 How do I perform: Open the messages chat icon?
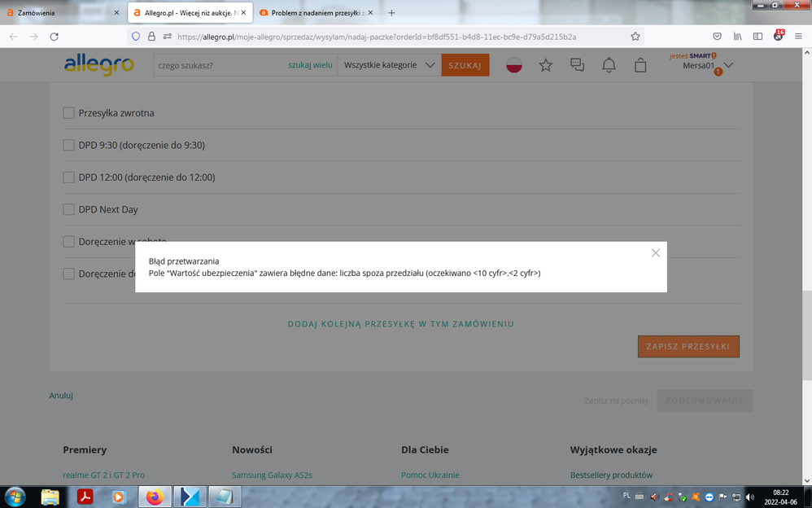coord(577,65)
